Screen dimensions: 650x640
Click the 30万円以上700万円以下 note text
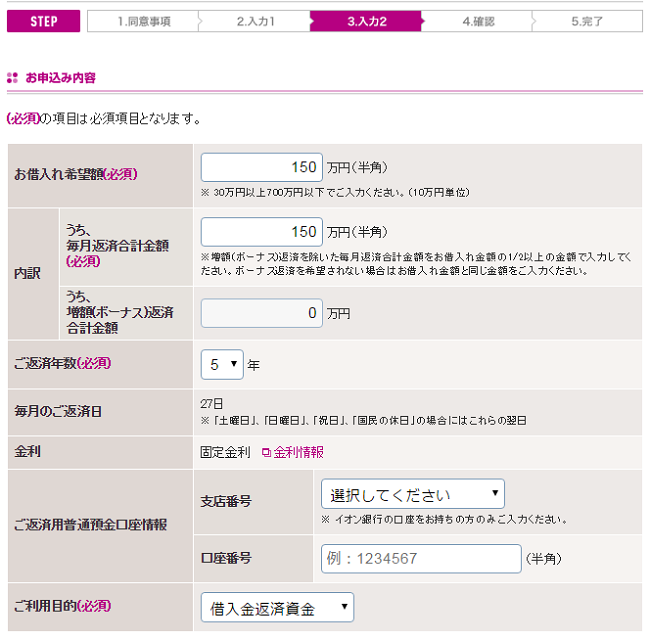coord(335,193)
